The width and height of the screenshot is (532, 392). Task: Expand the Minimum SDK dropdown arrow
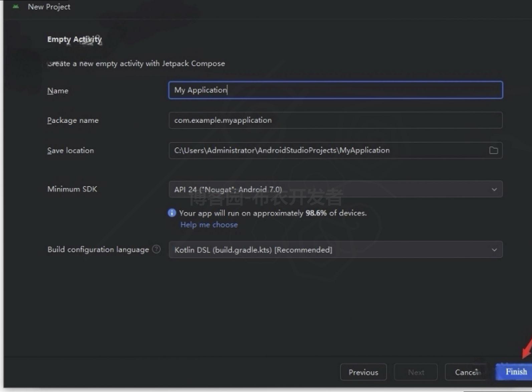click(x=494, y=189)
